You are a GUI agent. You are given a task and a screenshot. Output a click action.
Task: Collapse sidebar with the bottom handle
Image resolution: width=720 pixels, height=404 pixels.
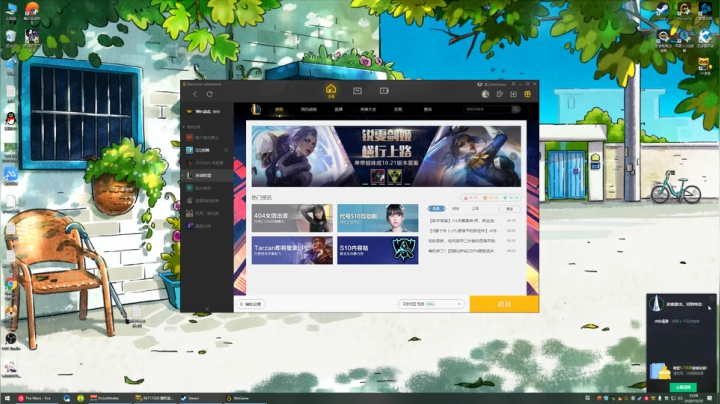(x=207, y=309)
